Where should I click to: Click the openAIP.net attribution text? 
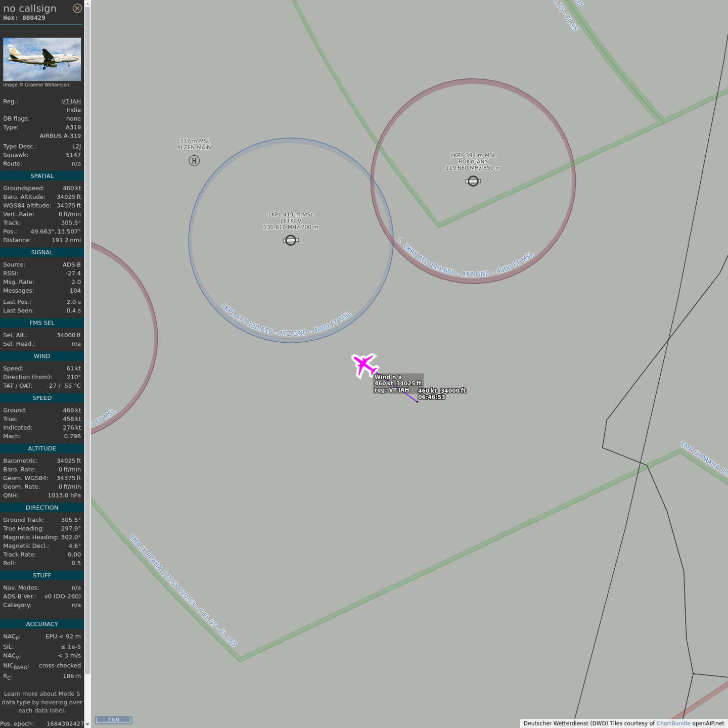coord(708,723)
